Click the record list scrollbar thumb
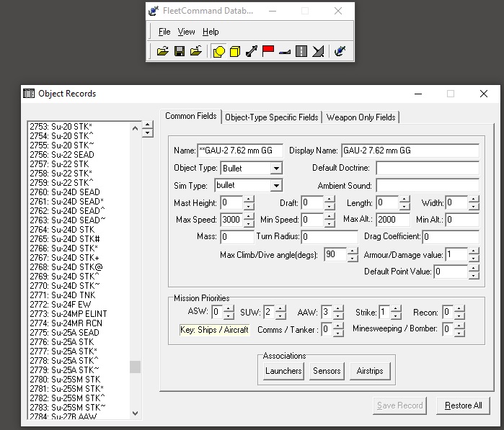Screen dimensions: 504x430 (x=135, y=367)
